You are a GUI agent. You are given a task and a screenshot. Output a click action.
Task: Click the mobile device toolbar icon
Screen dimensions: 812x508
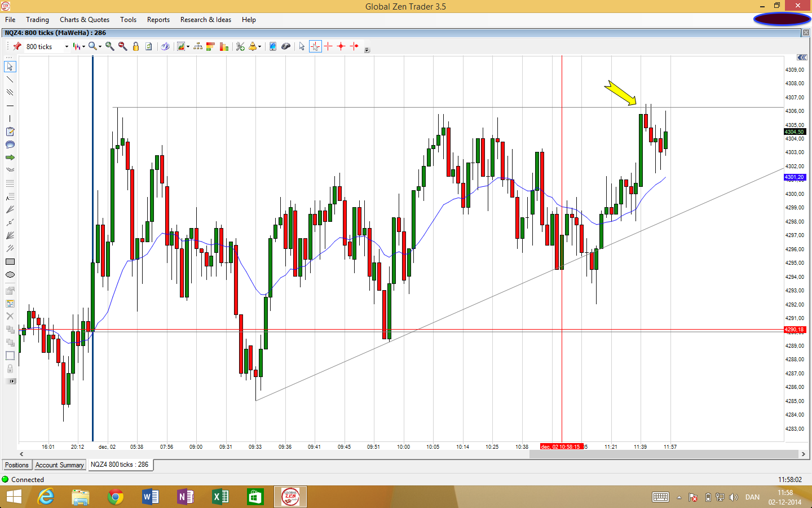(x=273, y=46)
